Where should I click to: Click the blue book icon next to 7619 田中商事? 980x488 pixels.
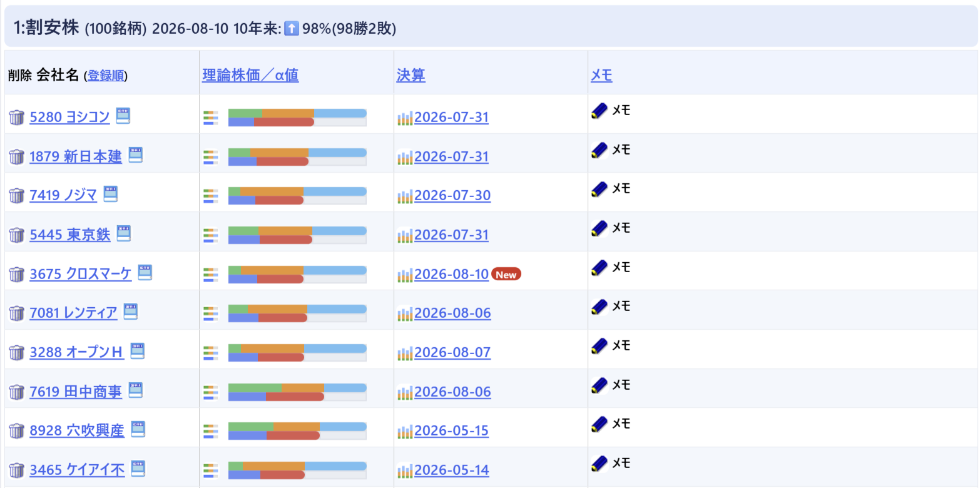point(135,390)
